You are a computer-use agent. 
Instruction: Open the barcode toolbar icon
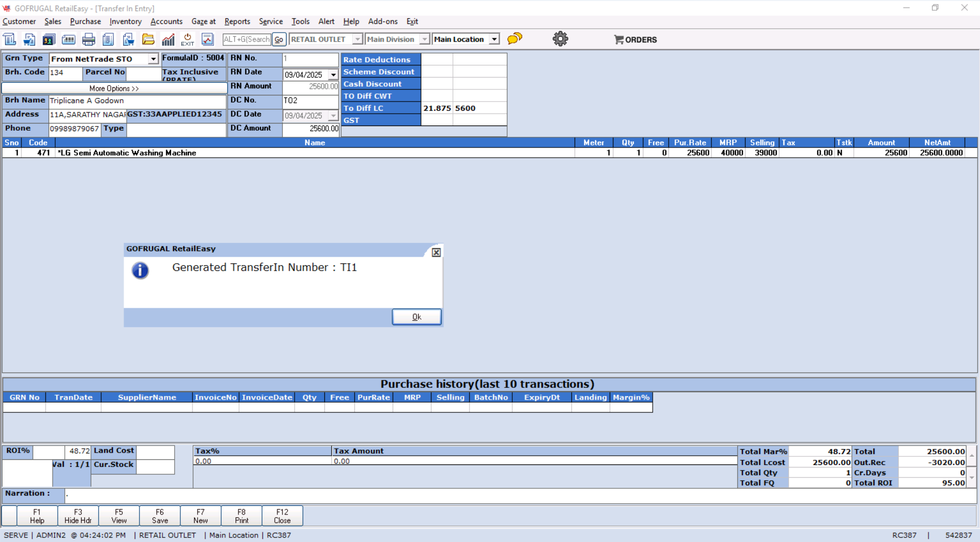pyautogui.click(x=68, y=39)
